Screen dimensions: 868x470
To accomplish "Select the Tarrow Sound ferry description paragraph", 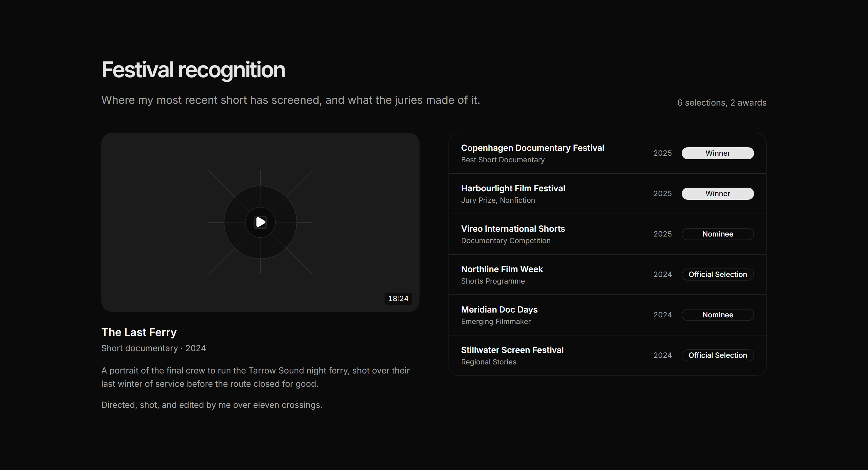I will coord(255,377).
